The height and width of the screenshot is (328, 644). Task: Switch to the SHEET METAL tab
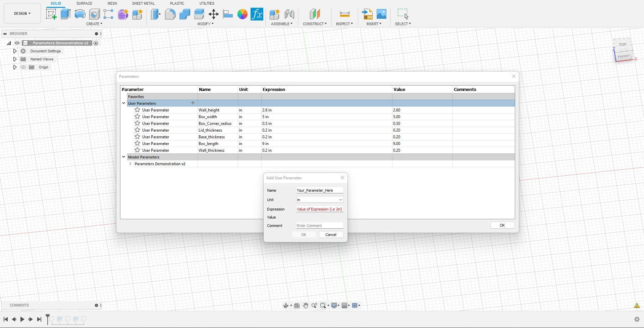143,3
